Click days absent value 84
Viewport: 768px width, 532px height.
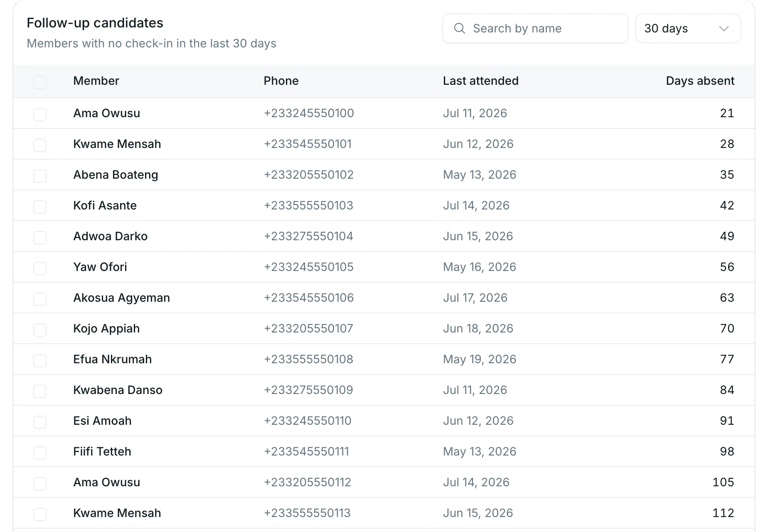[x=727, y=390]
